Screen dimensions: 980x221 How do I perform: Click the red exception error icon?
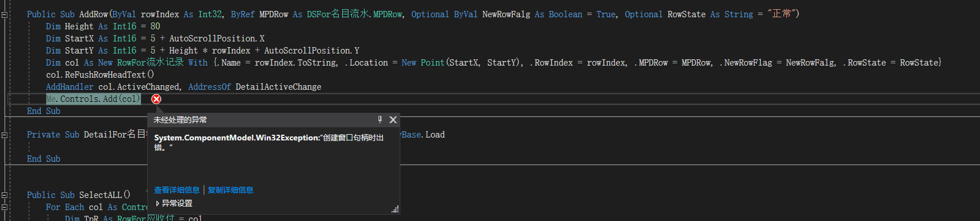tap(156, 99)
